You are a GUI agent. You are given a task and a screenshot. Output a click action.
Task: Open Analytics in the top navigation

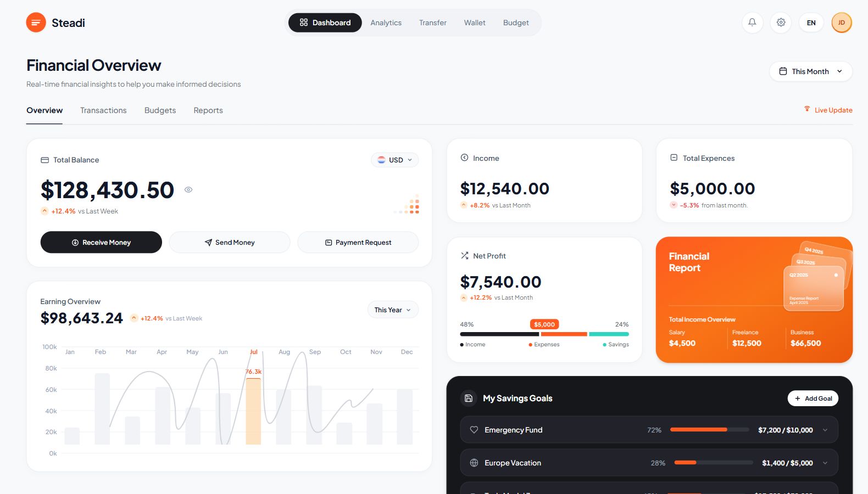tap(386, 23)
